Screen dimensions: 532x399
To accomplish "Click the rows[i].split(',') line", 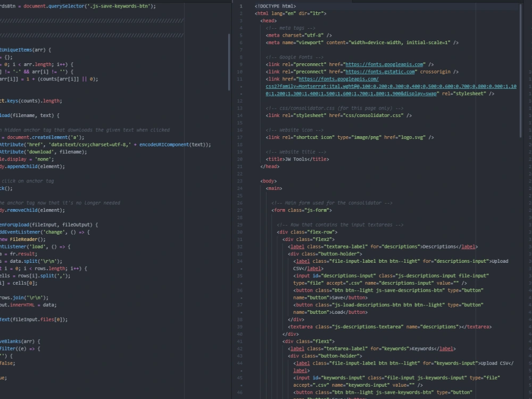I will [35, 276].
